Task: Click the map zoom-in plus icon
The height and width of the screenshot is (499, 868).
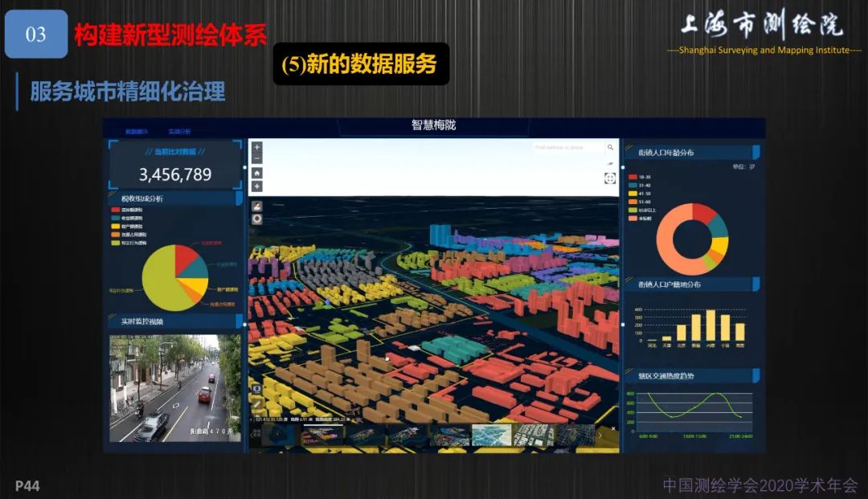Action: point(257,147)
